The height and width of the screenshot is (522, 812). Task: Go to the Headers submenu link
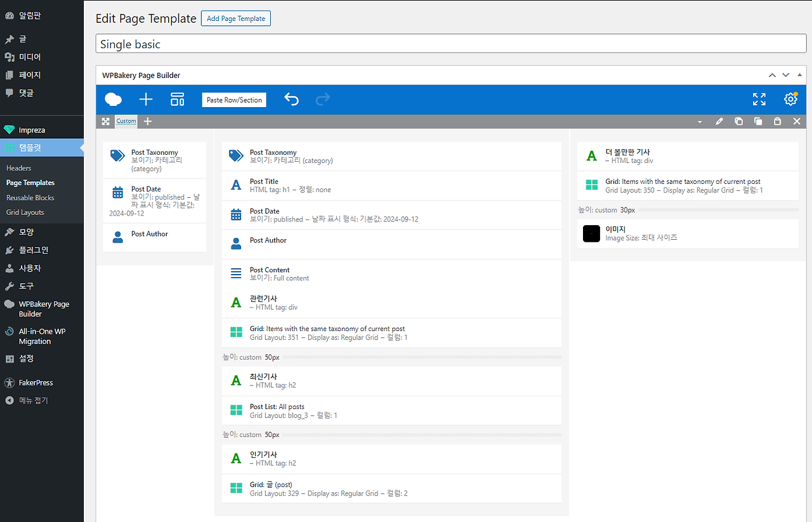click(x=19, y=168)
